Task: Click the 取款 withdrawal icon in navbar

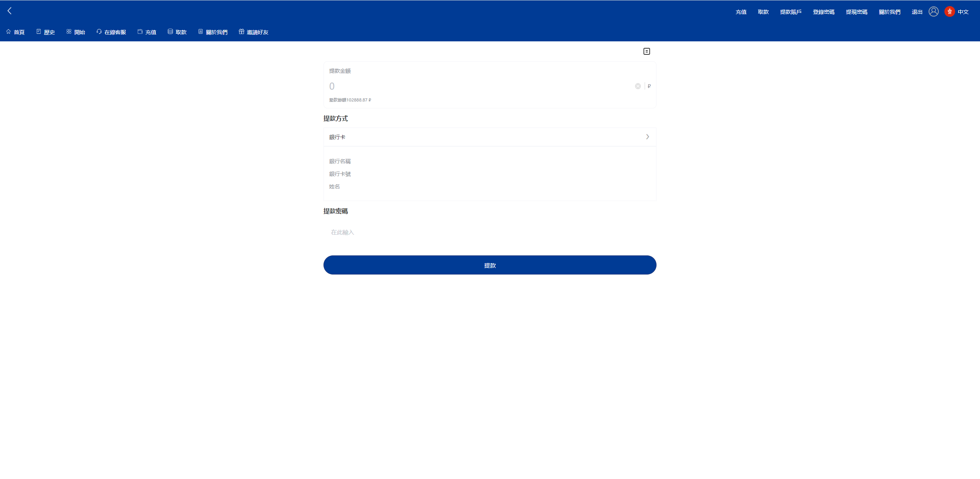Action: 169,32
